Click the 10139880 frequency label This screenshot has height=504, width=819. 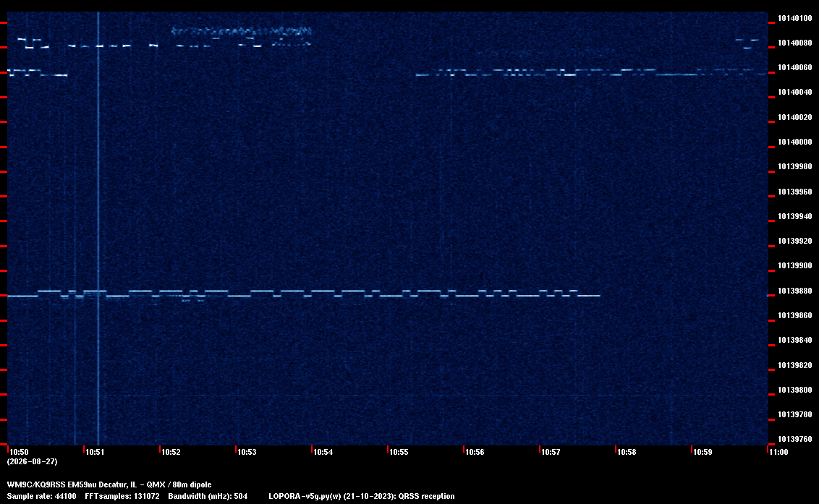795,291
